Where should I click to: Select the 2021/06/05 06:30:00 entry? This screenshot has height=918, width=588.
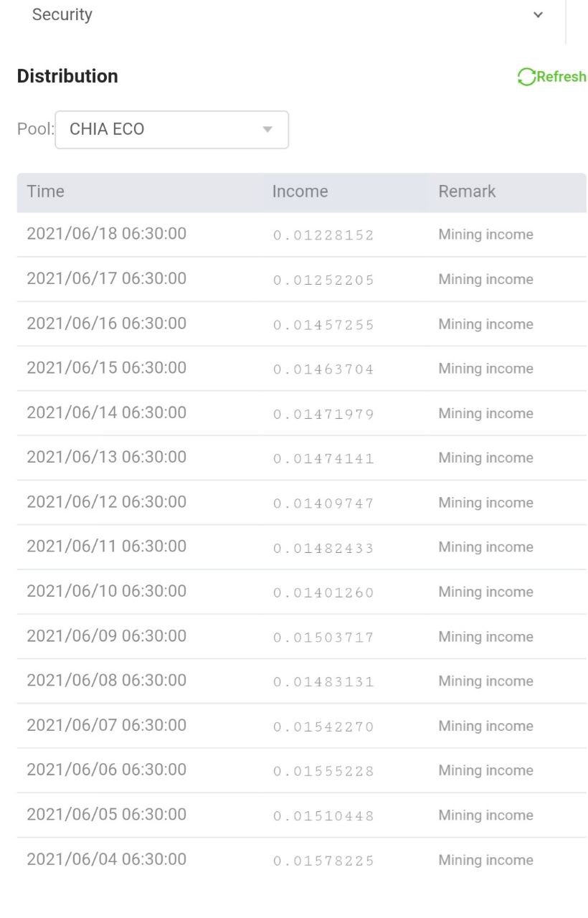[106, 815]
